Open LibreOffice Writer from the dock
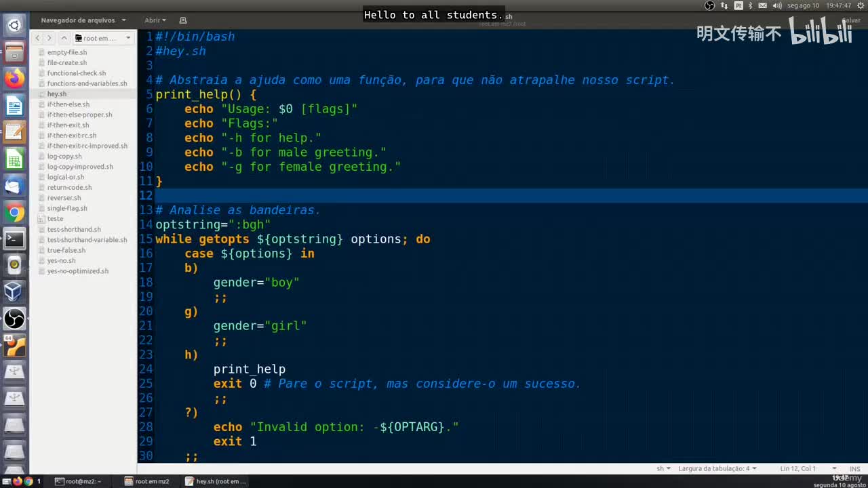This screenshot has width=868, height=488. tap(14, 106)
